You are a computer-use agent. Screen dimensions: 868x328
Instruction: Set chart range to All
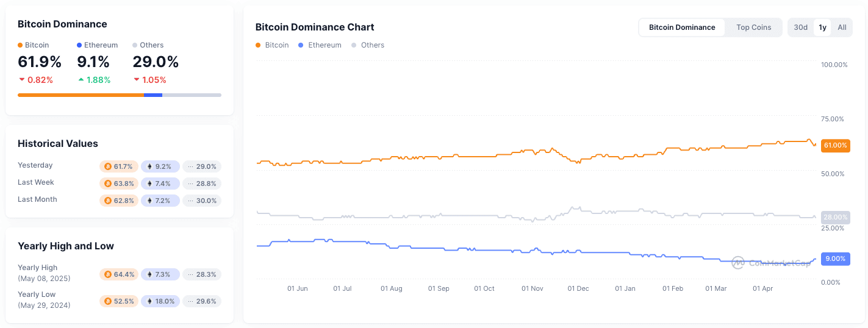coord(842,27)
